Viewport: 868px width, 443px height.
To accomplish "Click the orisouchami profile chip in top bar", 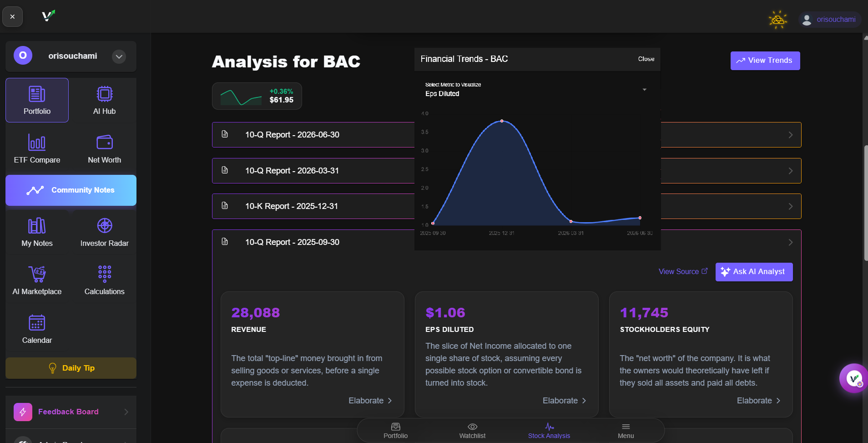I will 830,20.
